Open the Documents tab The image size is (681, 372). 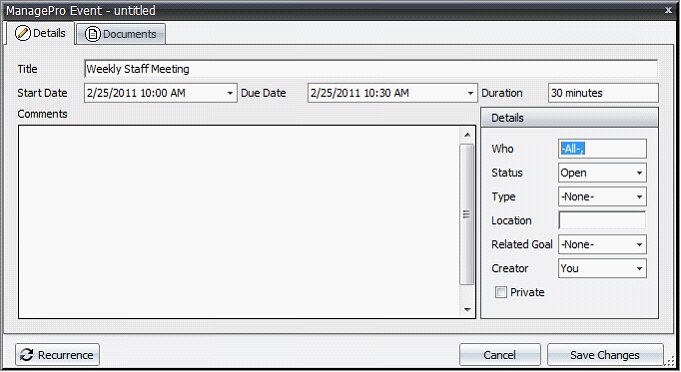tap(121, 34)
